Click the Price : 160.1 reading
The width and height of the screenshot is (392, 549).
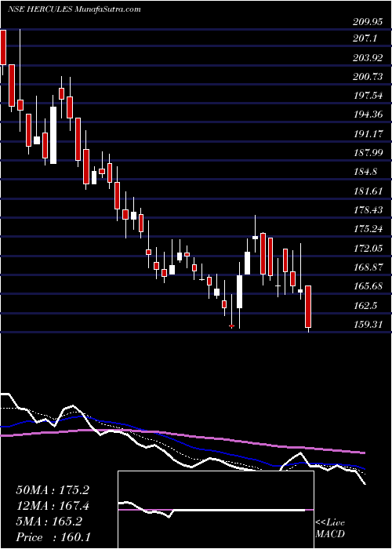click(53, 537)
